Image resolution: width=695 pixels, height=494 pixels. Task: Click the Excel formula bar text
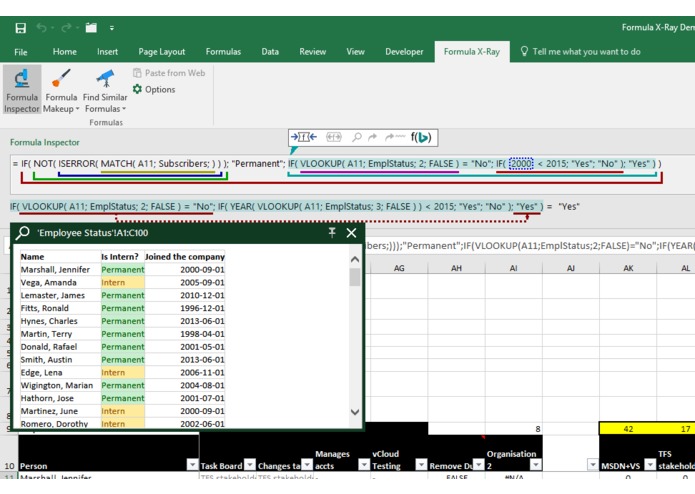pyautogui.click(x=530, y=246)
